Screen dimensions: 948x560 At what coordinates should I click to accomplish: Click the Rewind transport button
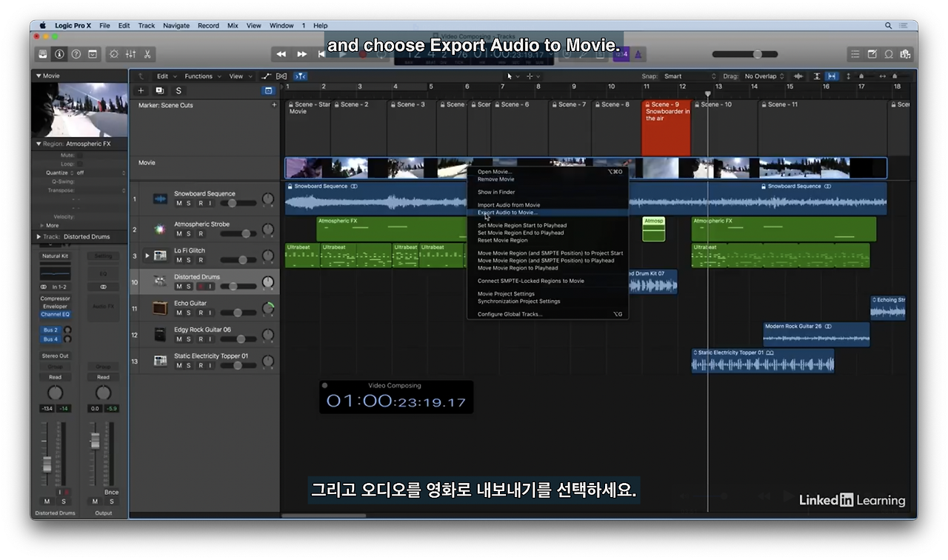coord(281,54)
